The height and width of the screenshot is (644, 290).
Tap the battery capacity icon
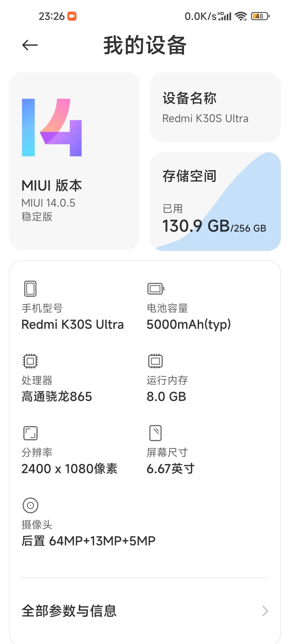(x=156, y=289)
